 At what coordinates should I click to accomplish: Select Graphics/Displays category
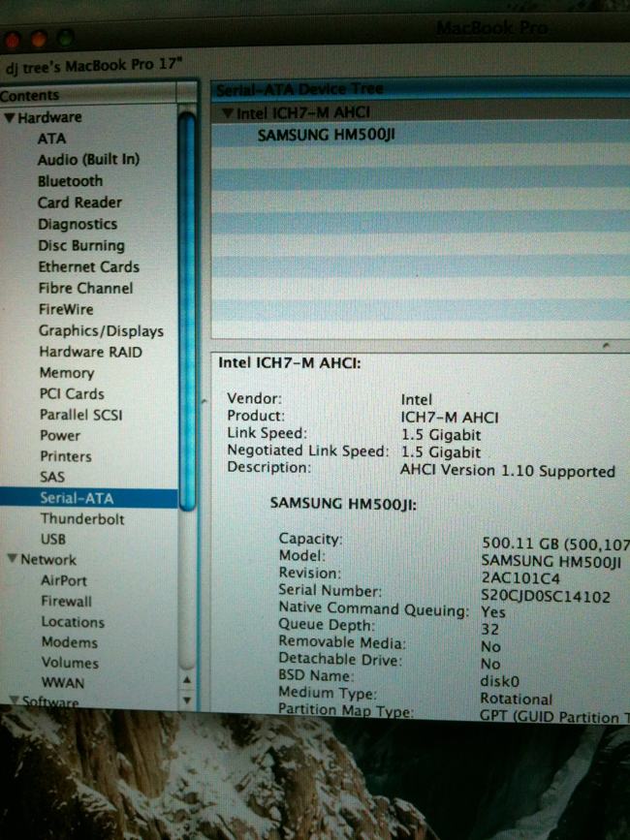[x=100, y=331]
